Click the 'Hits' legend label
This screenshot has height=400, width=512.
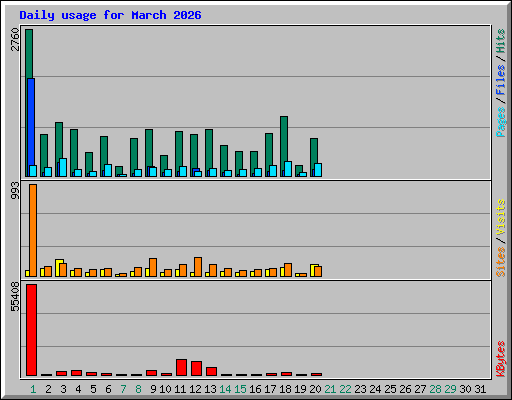[x=501, y=41]
